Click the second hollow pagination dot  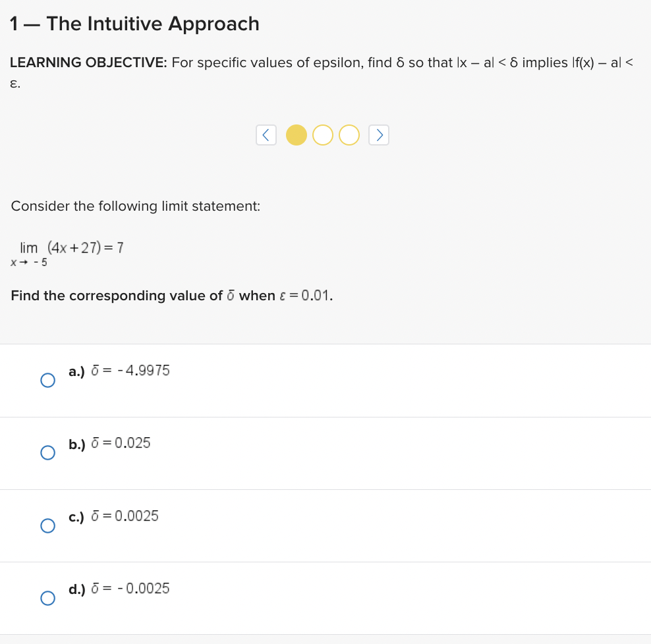(323, 134)
